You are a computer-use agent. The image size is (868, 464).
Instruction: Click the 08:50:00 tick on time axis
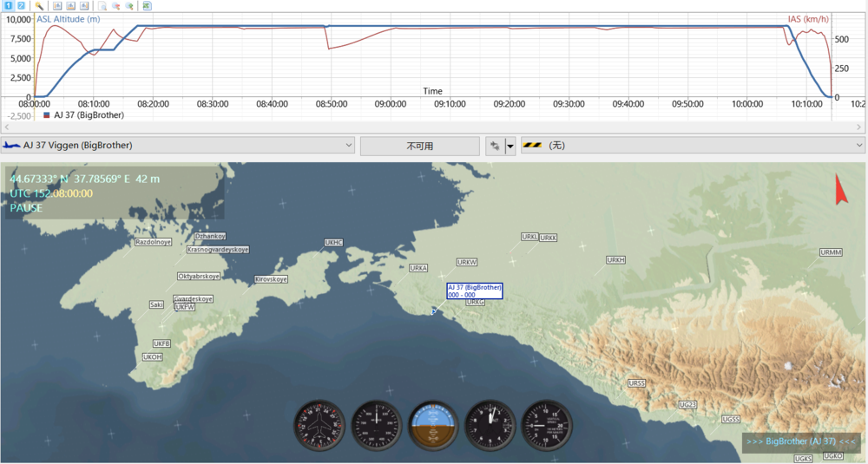tap(331, 104)
